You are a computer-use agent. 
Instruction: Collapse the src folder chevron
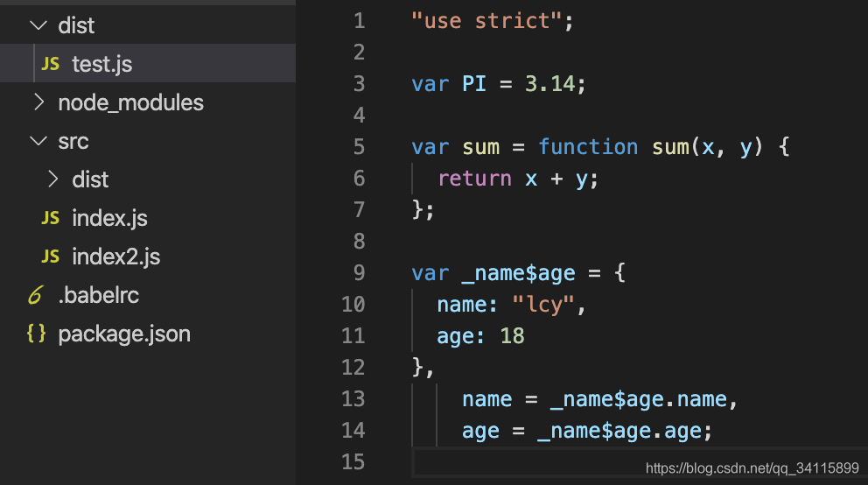38,141
